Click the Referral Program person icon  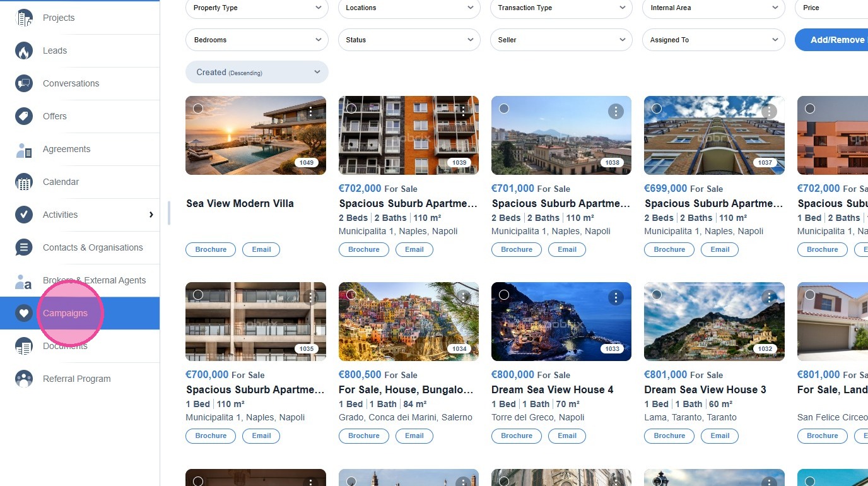pyautogui.click(x=24, y=379)
